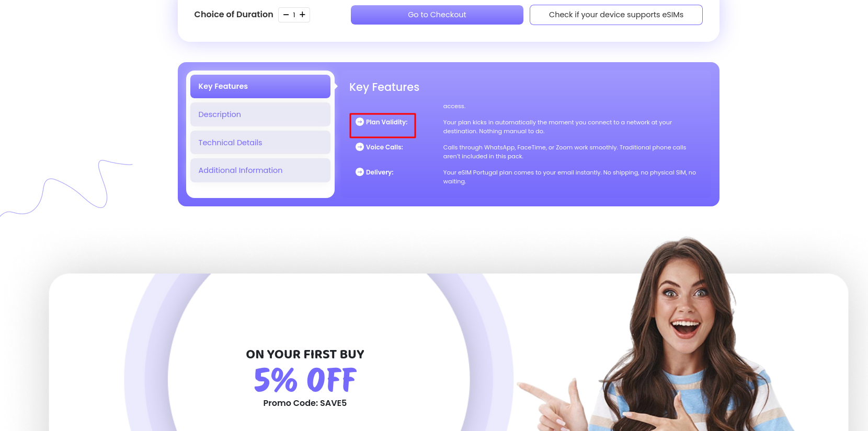Click the Go to Checkout button

coord(437,15)
